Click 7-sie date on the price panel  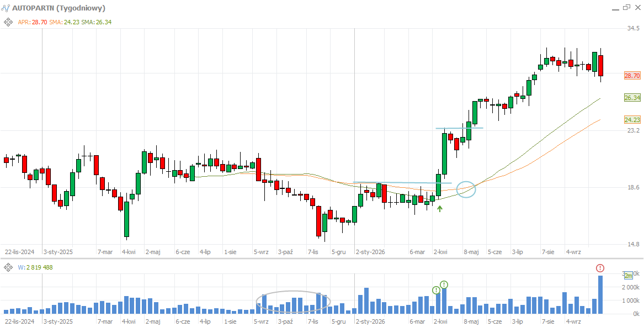[x=549, y=252]
